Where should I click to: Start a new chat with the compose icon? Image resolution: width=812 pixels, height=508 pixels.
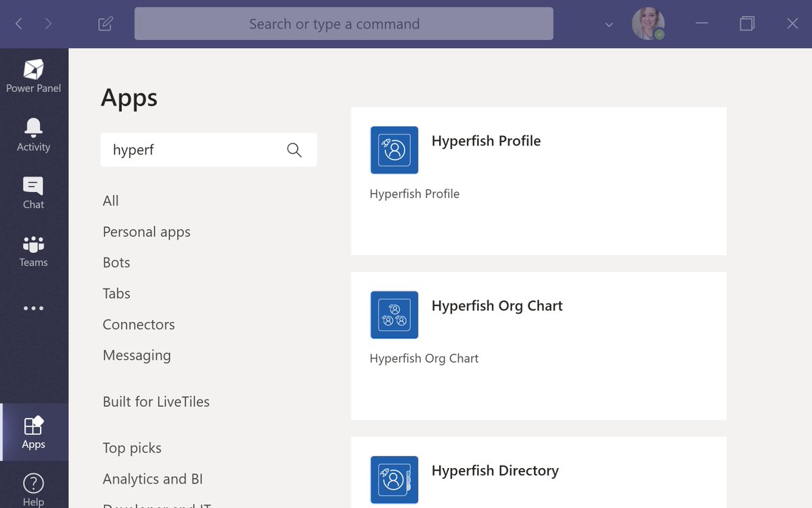point(105,23)
